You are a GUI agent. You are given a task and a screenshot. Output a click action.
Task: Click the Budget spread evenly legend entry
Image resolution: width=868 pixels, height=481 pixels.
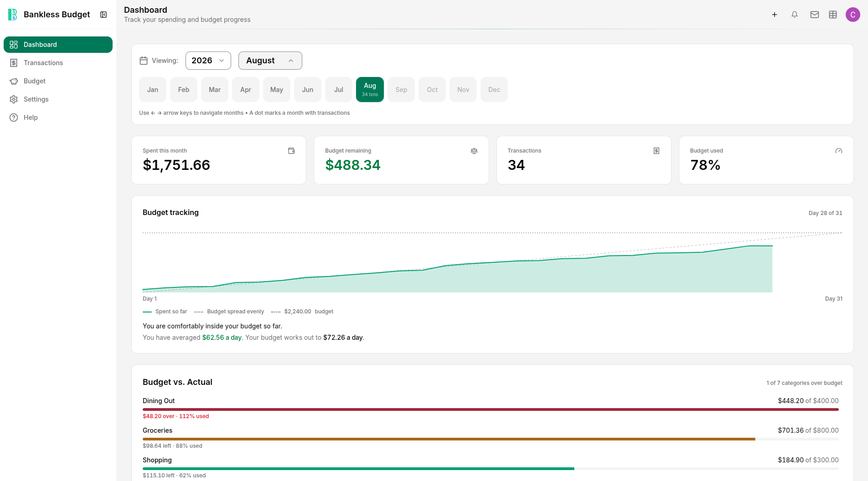[229, 312]
